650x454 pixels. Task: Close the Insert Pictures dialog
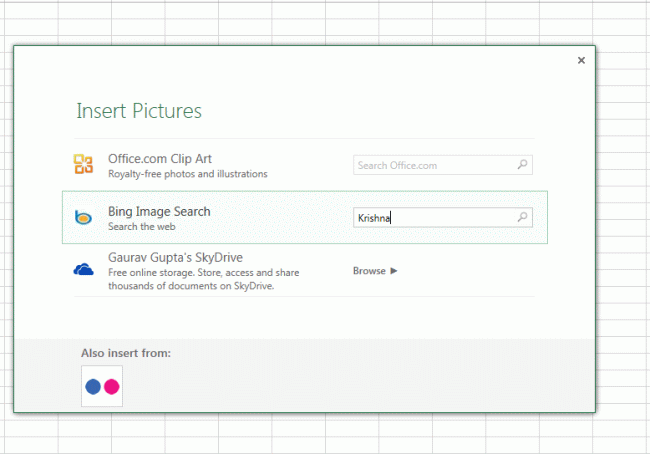pyautogui.click(x=581, y=61)
